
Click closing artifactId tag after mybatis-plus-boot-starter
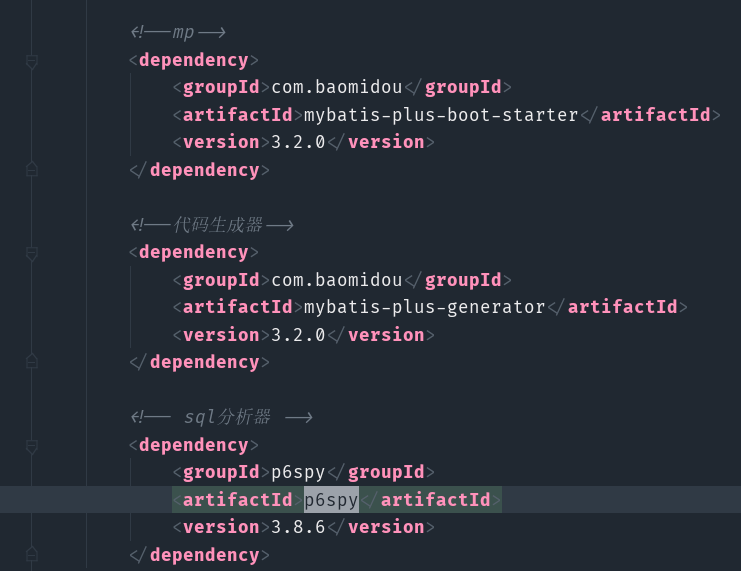click(651, 115)
